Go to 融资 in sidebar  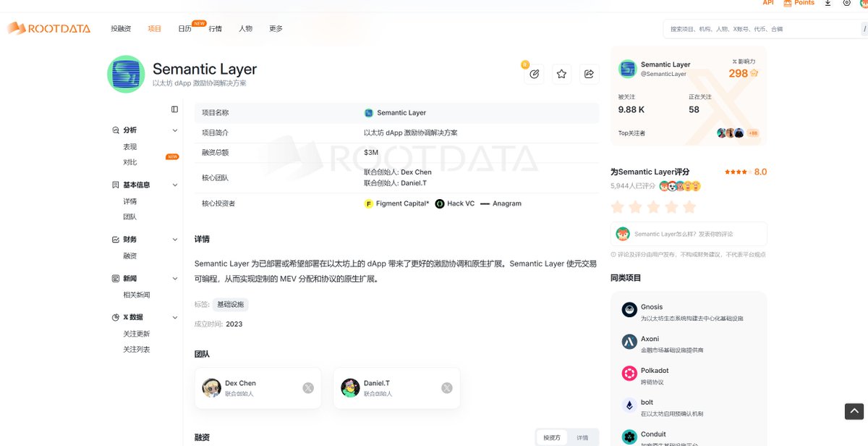[129, 256]
